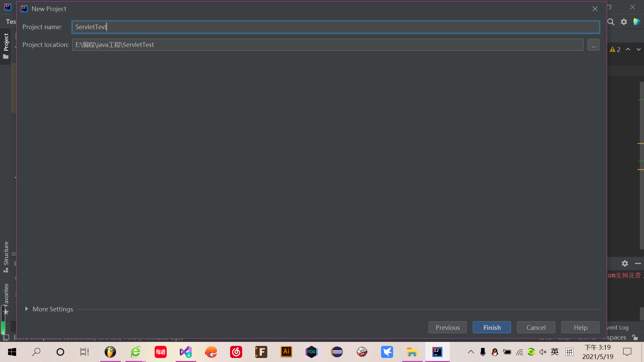
Task: Open the settings gear in the right panel
Action: click(x=625, y=264)
